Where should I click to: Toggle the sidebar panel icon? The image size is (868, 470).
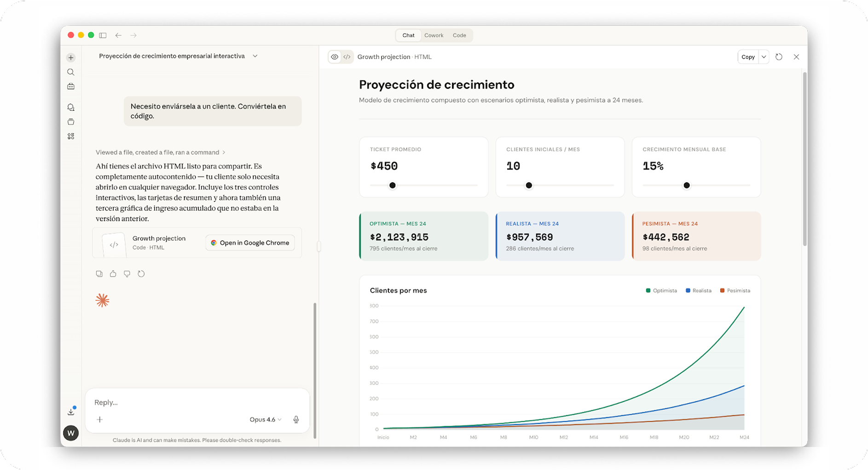[103, 35]
